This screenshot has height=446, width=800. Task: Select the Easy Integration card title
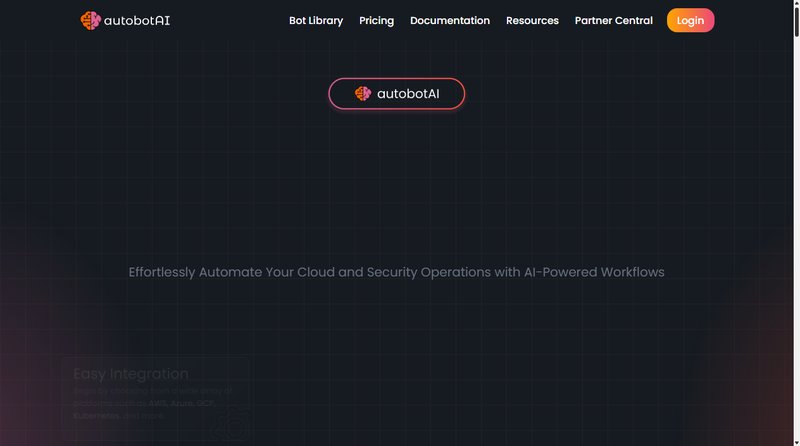[x=131, y=374]
